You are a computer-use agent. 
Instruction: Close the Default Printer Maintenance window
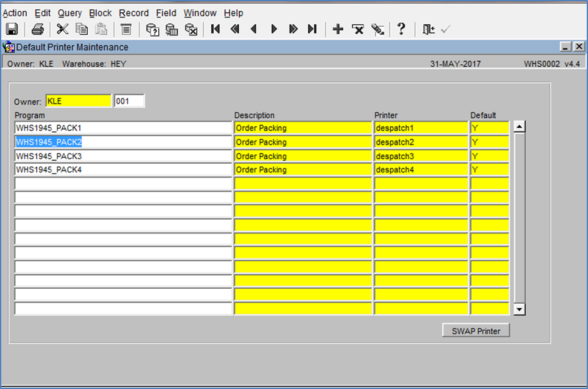[x=579, y=47]
